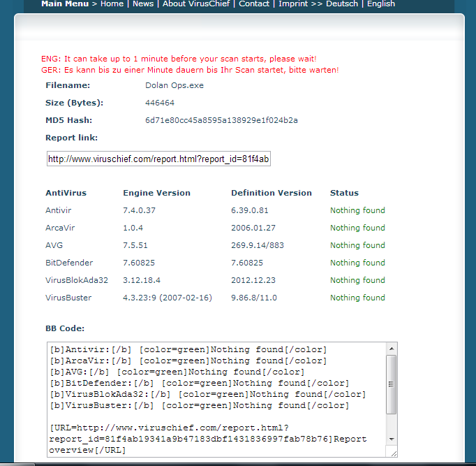Click the Definition Version column header

coord(272,193)
